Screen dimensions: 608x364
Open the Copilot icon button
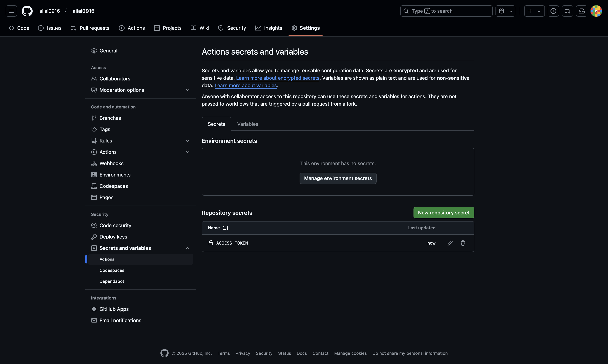[x=501, y=11]
